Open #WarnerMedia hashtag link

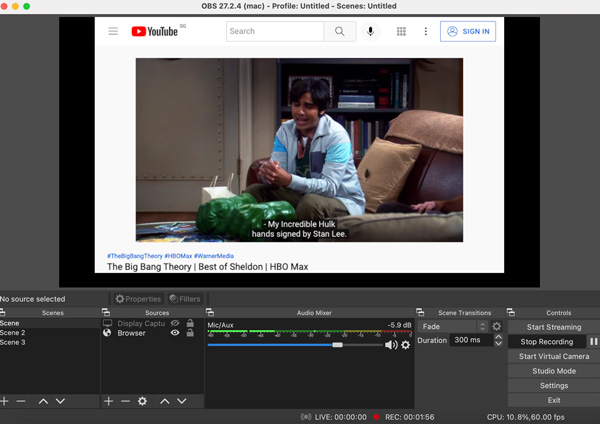tap(214, 256)
